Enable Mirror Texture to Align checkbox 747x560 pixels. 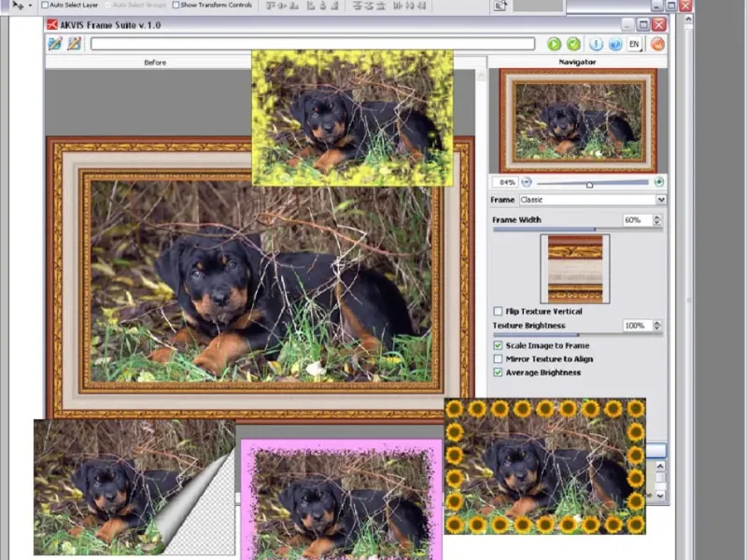[498, 358]
